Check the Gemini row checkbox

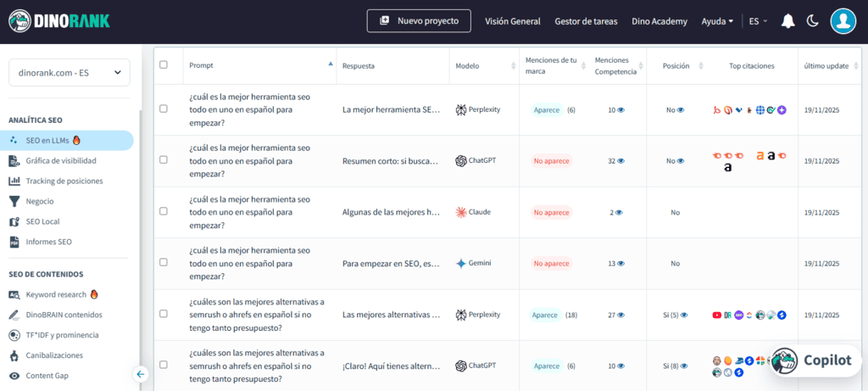click(164, 262)
